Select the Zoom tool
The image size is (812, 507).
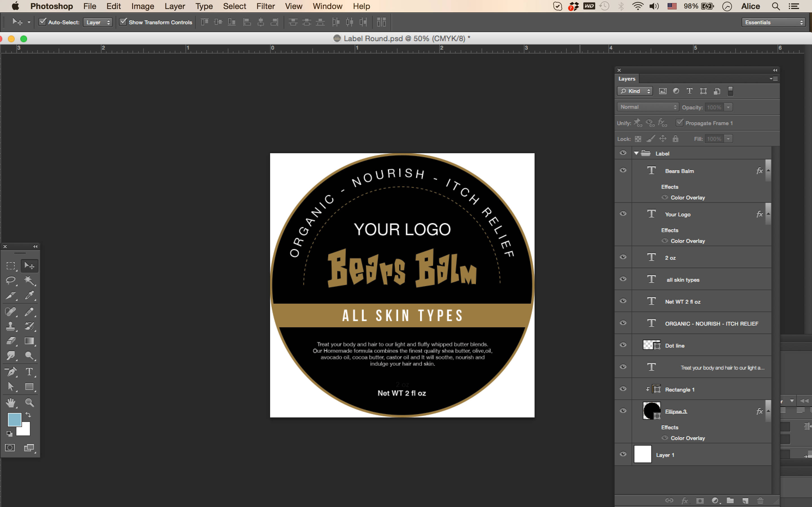point(30,403)
